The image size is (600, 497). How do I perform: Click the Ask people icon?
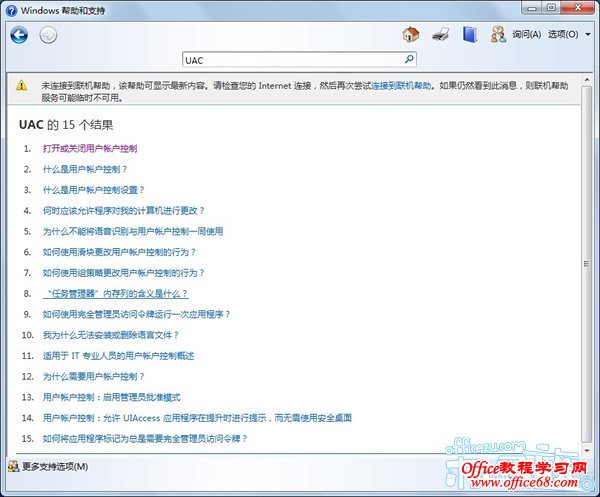coord(498,34)
